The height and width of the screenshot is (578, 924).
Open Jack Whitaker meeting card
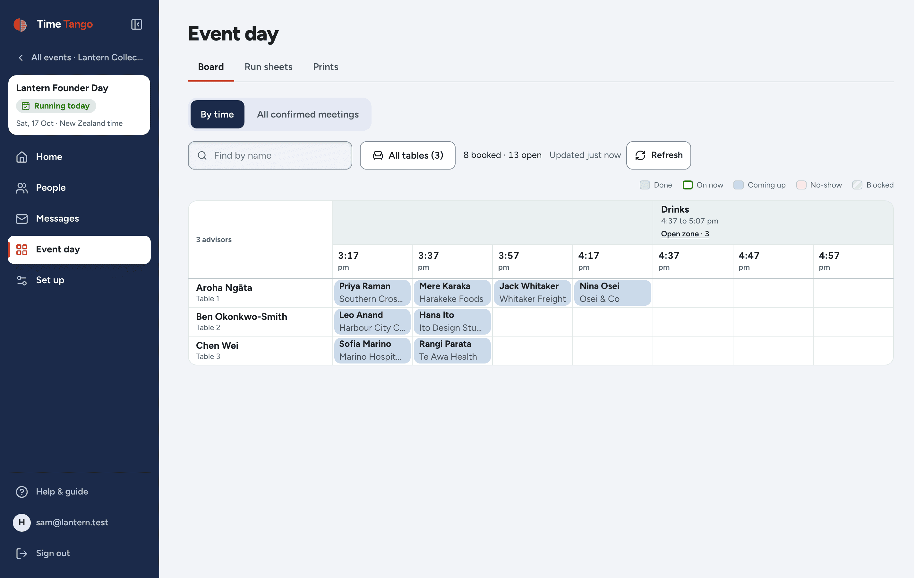point(532,293)
